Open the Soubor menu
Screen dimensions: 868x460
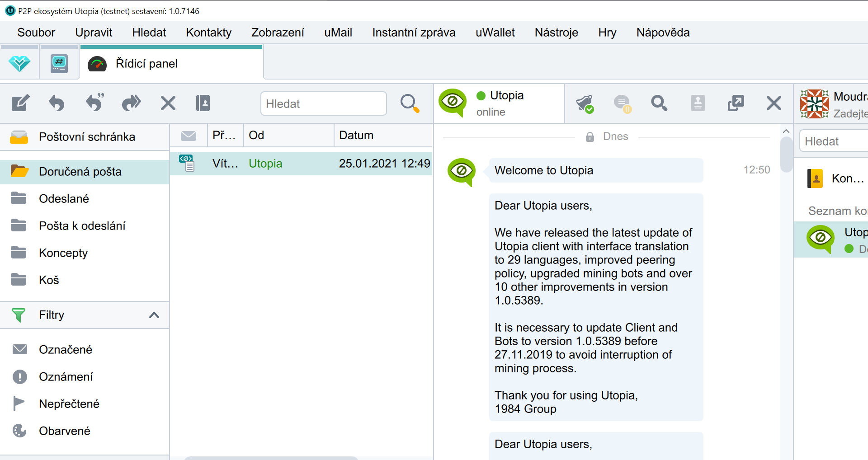click(36, 33)
